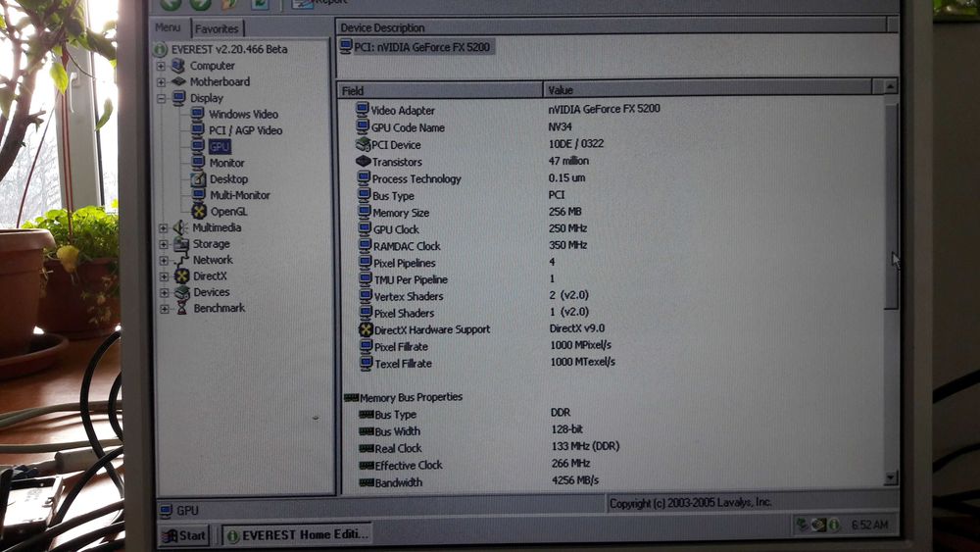Image resolution: width=980 pixels, height=552 pixels.
Task: Click the EVEREST root info icon
Action: coord(160,49)
